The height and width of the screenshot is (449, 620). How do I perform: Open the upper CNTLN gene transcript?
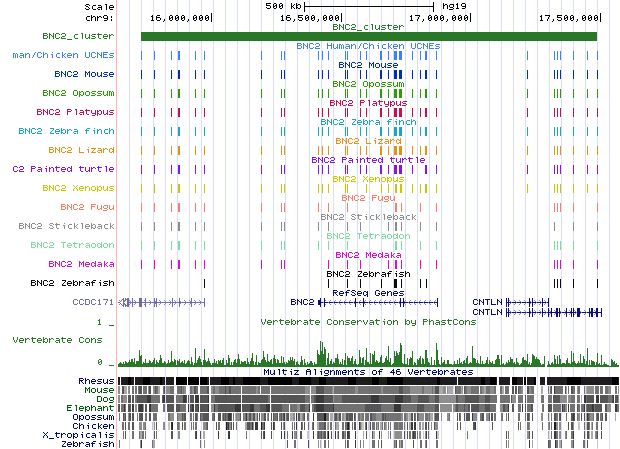tap(487, 301)
